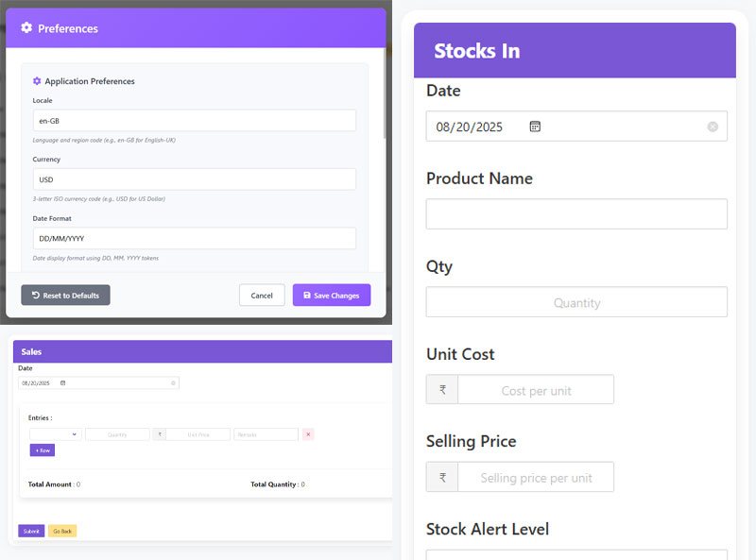
Task: Select the Currency field containing USD
Action: [x=195, y=179]
